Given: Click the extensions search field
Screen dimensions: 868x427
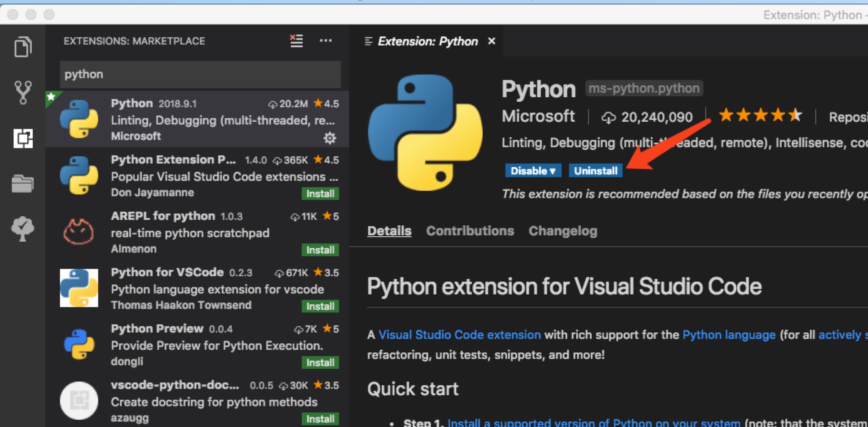Looking at the screenshot, I should click(200, 74).
